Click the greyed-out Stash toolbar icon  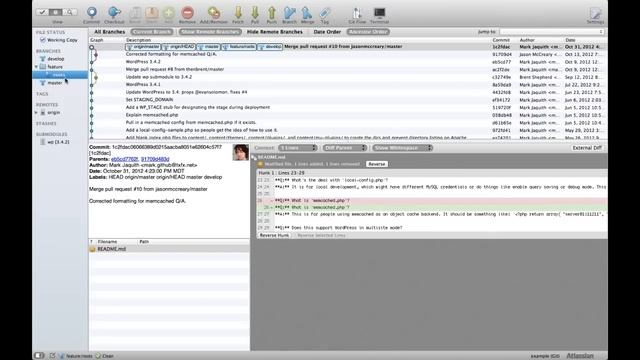[152, 13]
